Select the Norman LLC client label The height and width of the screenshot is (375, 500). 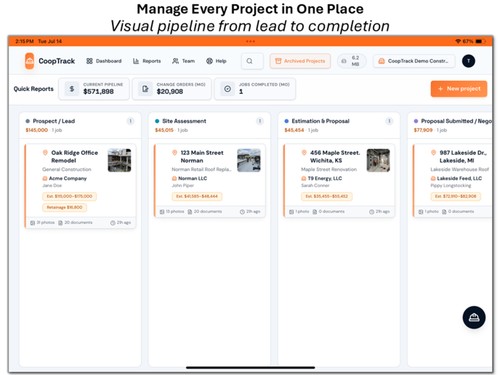point(190,178)
